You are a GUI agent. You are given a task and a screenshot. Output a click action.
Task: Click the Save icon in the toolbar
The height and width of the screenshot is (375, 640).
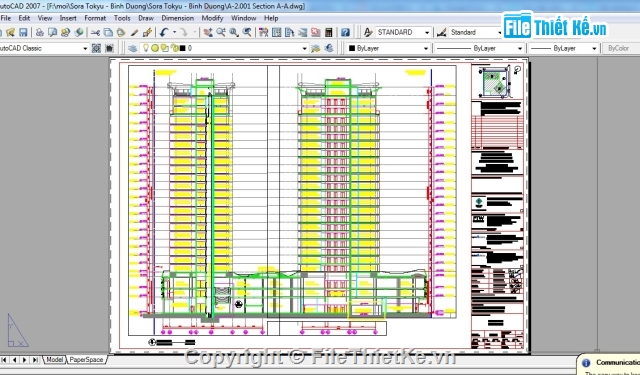click(x=23, y=32)
